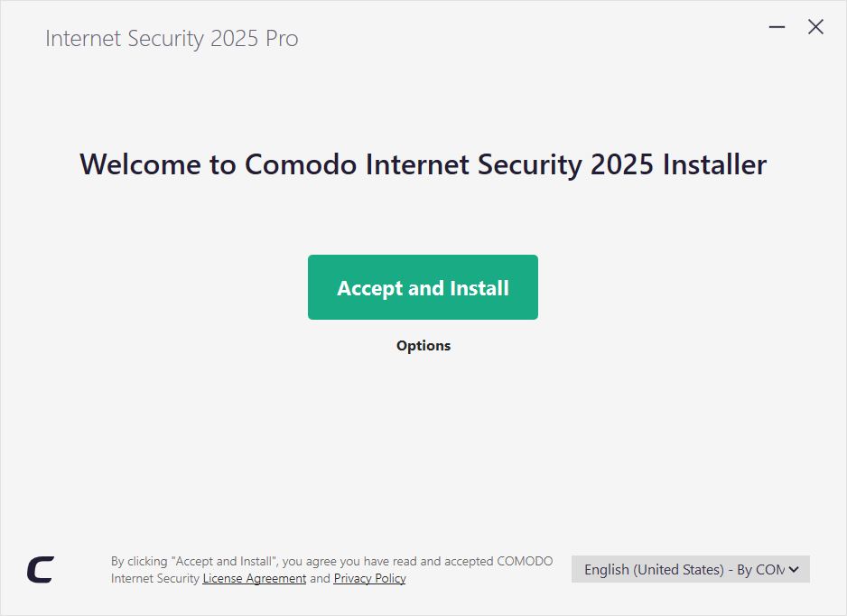Open the License Agreement link

tap(255, 578)
